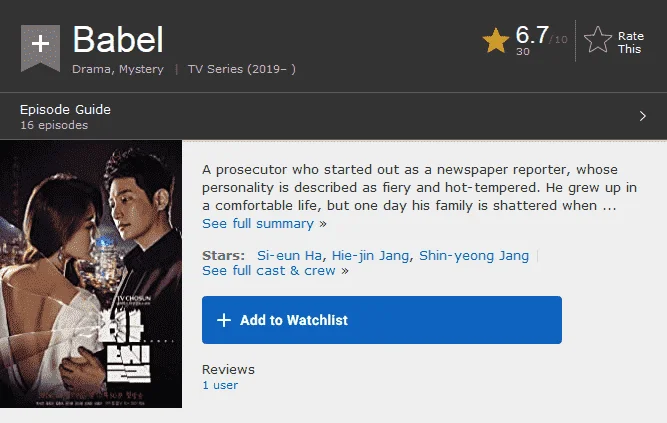
Task: Click the outlined Rate This star
Action: coord(598,40)
